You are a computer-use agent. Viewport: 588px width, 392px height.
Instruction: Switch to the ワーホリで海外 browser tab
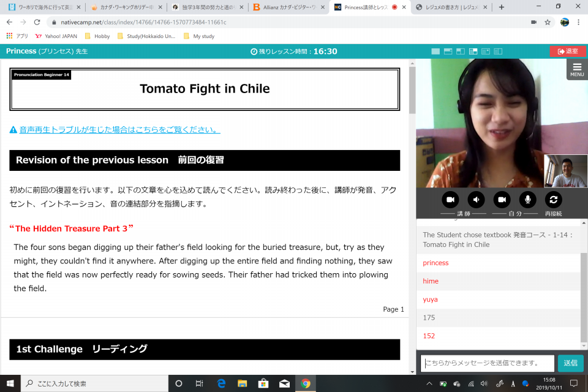click(44, 7)
